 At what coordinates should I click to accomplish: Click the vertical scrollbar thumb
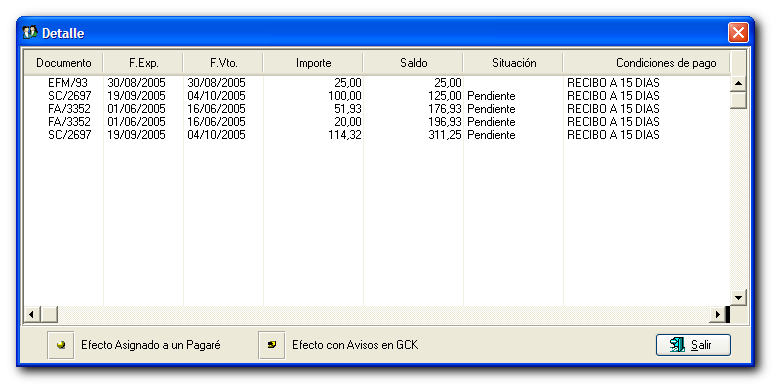(x=738, y=100)
